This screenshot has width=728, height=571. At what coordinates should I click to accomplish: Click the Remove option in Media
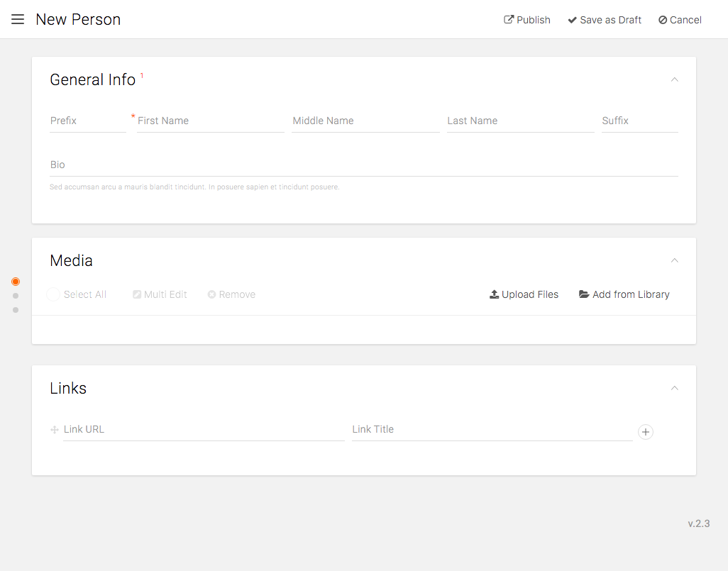point(231,294)
